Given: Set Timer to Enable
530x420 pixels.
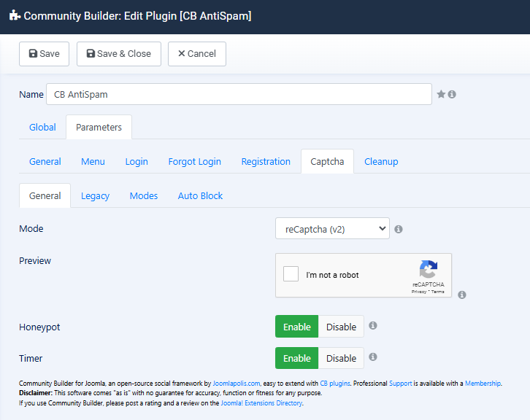Looking at the screenshot, I should [297, 358].
